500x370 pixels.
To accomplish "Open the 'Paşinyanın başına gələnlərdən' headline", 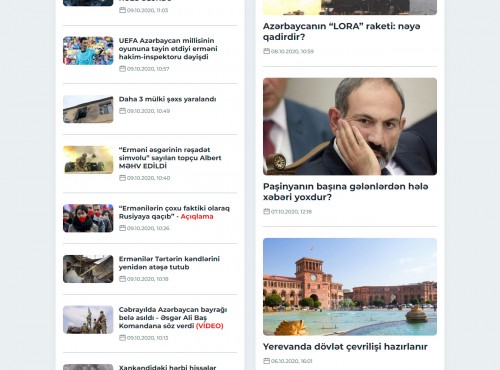I will 345,192.
